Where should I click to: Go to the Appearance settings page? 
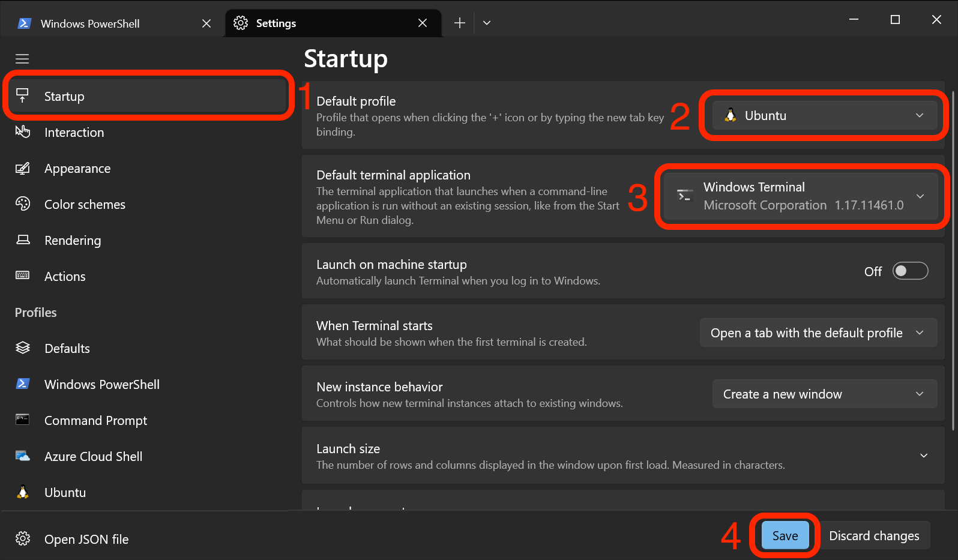pos(77,169)
